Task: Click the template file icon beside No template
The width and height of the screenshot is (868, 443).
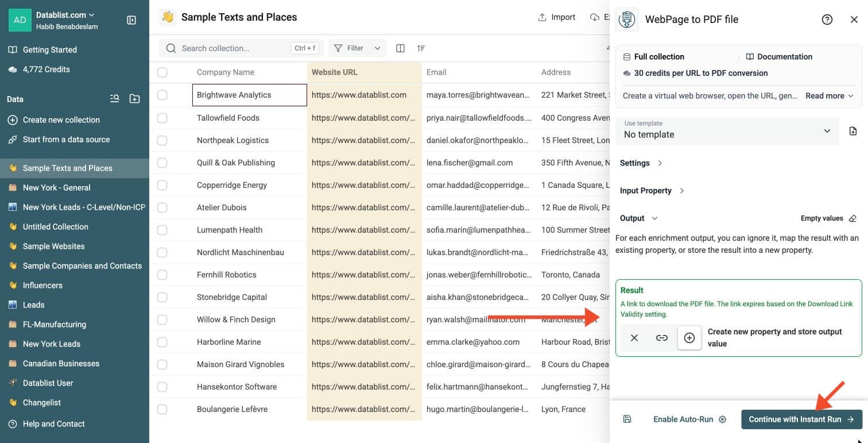Action: pyautogui.click(x=853, y=131)
